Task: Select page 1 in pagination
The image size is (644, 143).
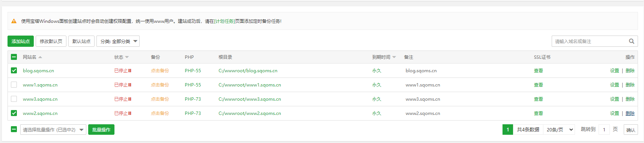Action: pyautogui.click(x=508, y=130)
